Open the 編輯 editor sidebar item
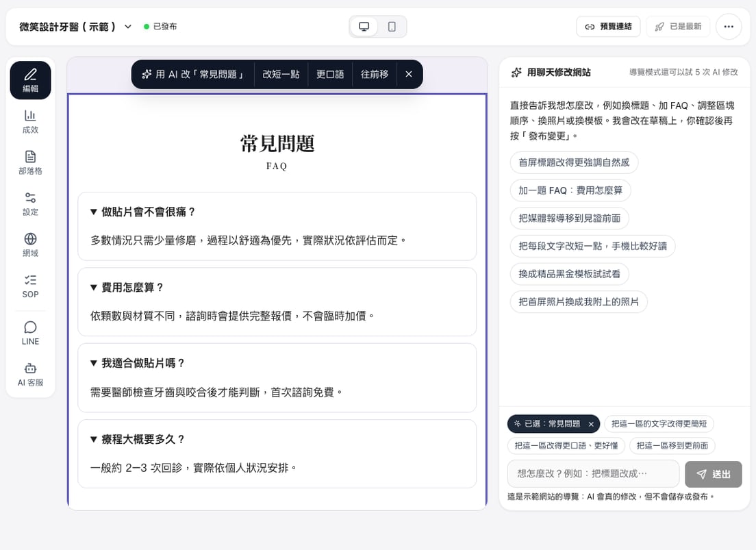The image size is (756, 550). coord(30,80)
